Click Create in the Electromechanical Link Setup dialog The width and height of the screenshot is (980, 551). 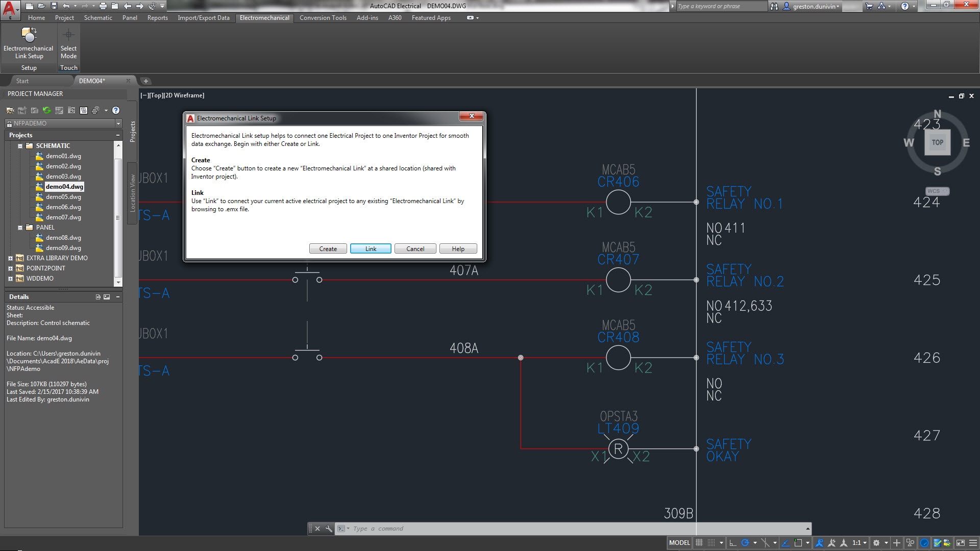click(x=328, y=248)
